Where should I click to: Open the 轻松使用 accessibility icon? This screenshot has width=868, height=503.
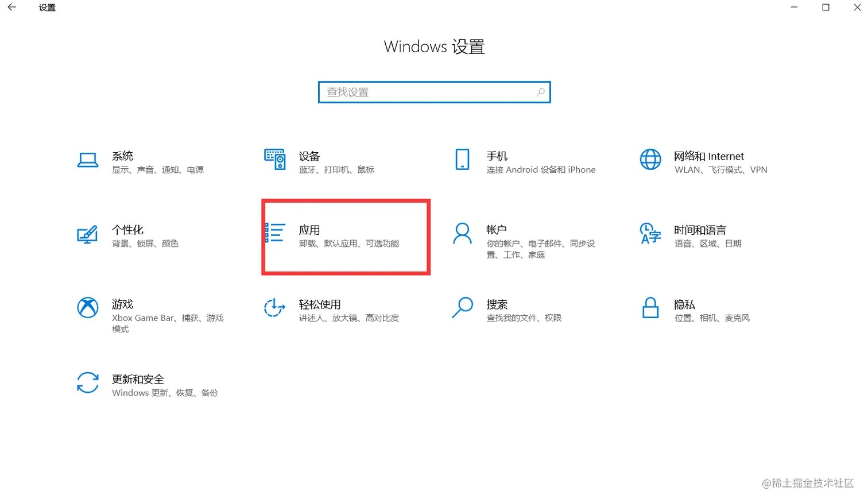[x=274, y=307]
